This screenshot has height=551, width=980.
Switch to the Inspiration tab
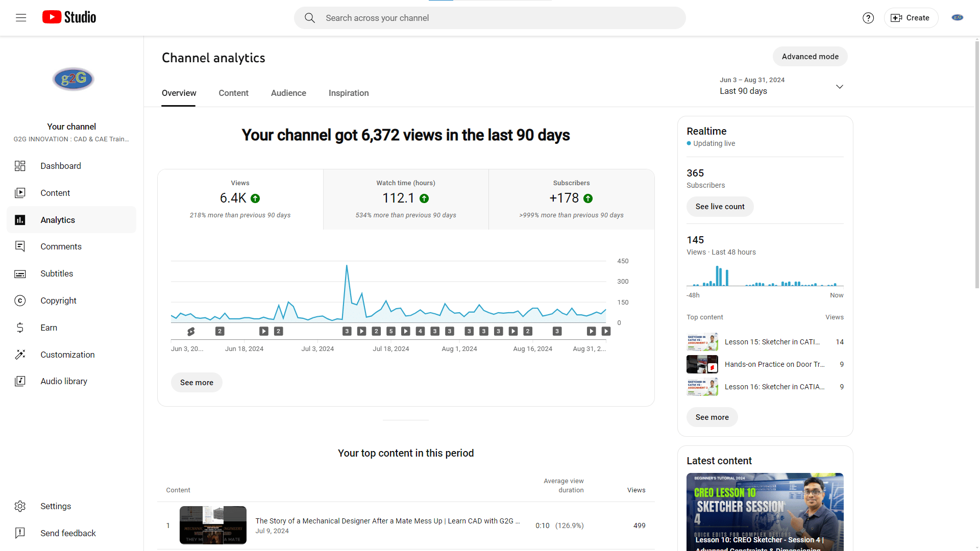click(349, 93)
